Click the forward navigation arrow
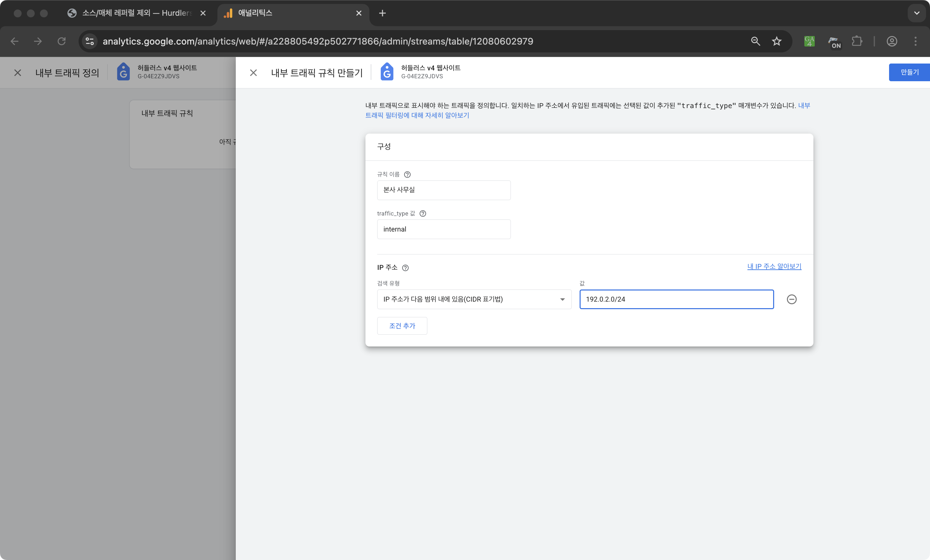Screen dimensions: 930x560 [38, 41]
